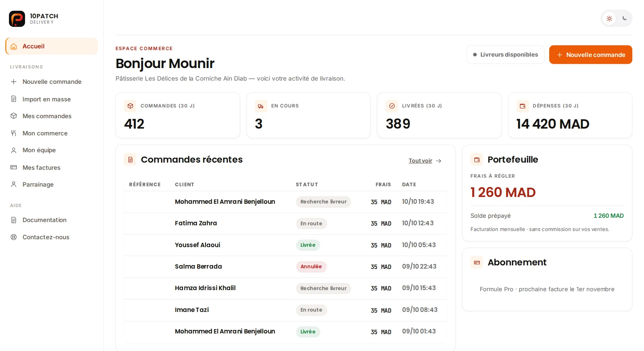Click the home icon beside Accueil
The width and height of the screenshot is (644, 351).
point(14,46)
